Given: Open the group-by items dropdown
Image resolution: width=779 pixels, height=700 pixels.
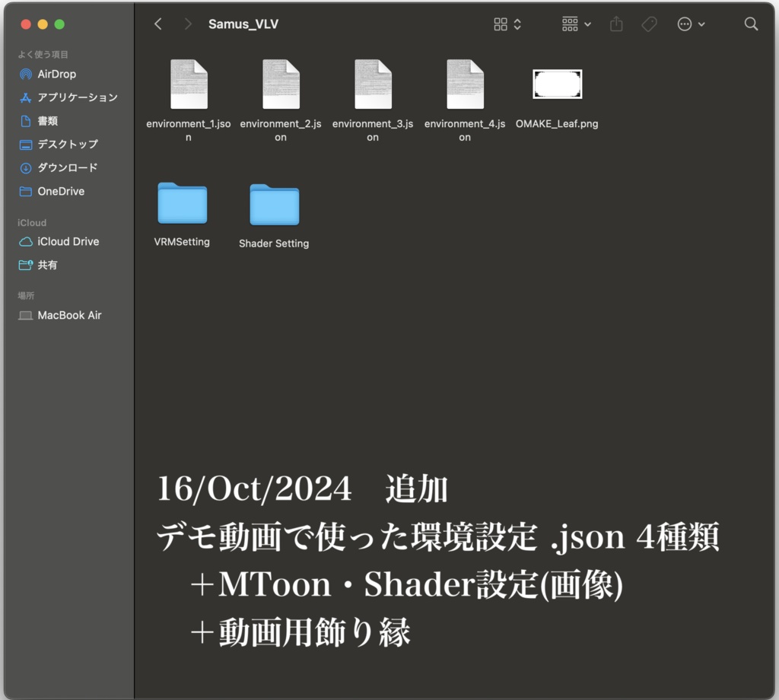Looking at the screenshot, I should tap(577, 24).
